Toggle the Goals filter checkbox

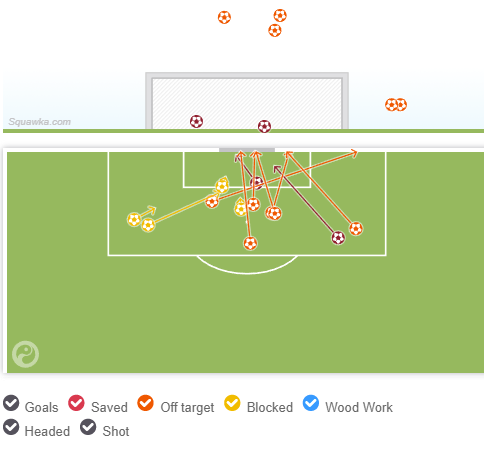coord(11,403)
